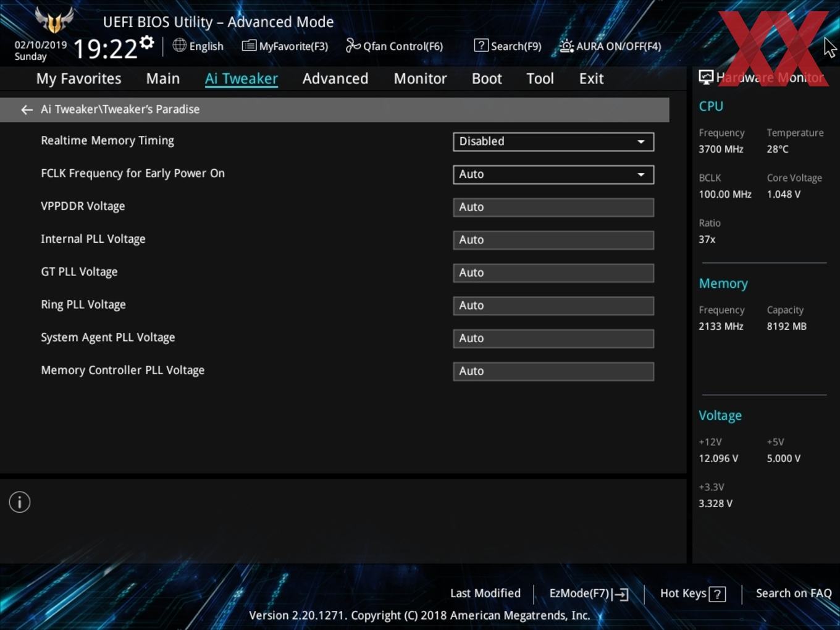Open MyFavorite(F3) list

pos(285,46)
